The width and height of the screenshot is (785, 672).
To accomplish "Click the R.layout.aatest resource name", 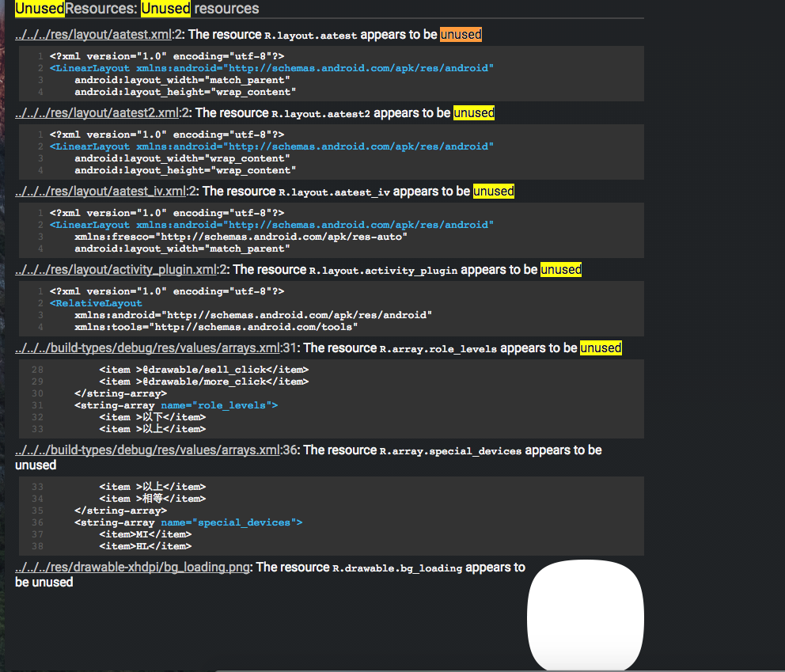I will click(x=310, y=36).
